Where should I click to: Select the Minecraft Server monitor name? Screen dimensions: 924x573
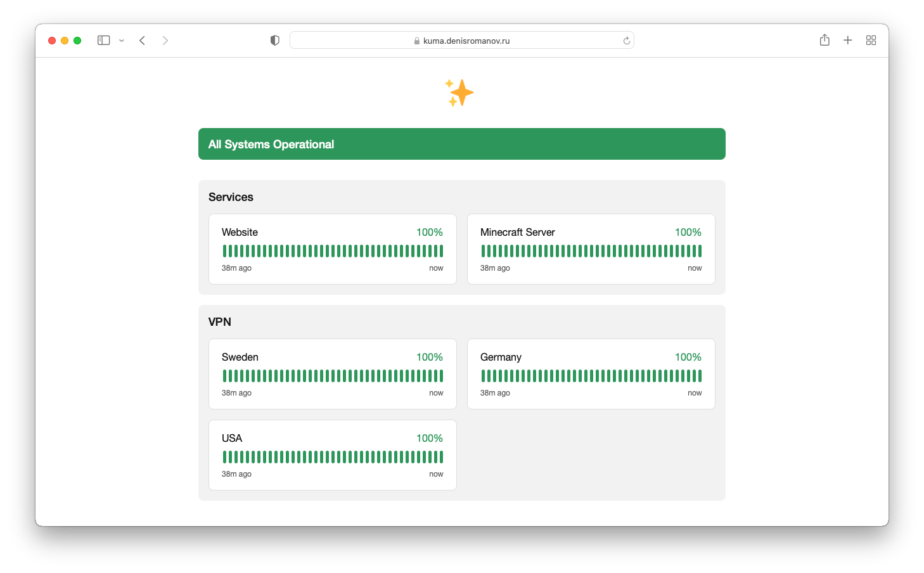[x=517, y=233]
